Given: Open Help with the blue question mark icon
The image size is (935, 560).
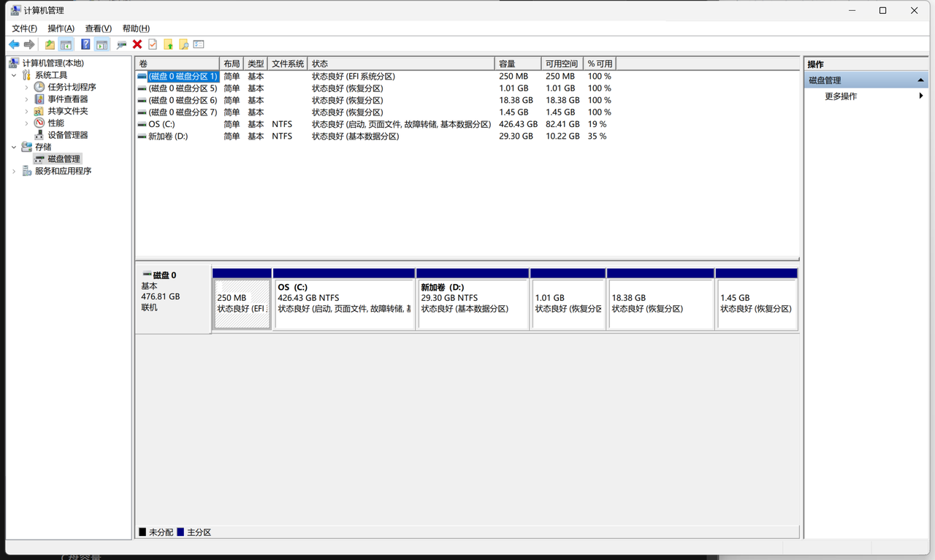Looking at the screenshot, I should tap(85, 45).
